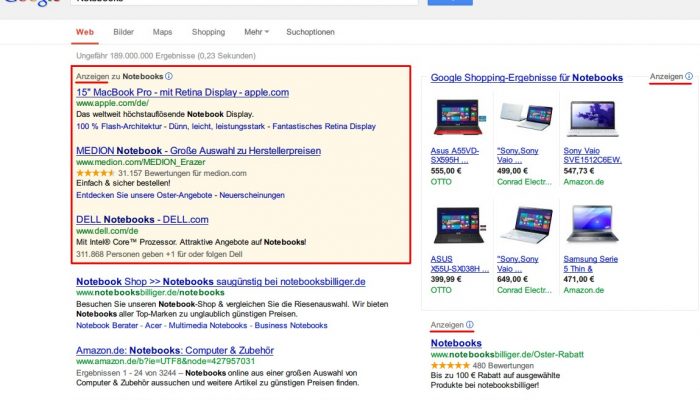Click the Business Notebooks sitelink
This screenshot has width=700, height=400.
[x=291, y=325]
